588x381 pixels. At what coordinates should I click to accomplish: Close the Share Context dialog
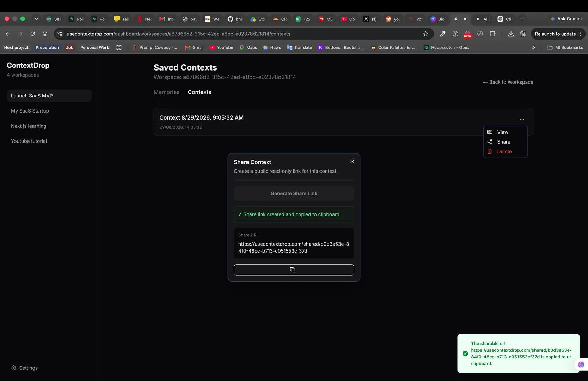click(352, 162)
